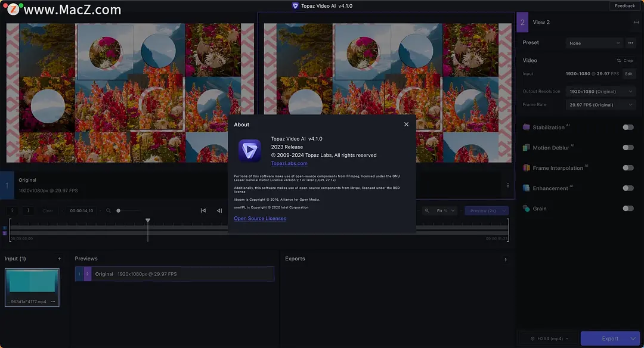Viewport: 644px width, 348px height.
Task: Click the Preview (2s) button
Action: pyautogui.click(x=483, y=210)
